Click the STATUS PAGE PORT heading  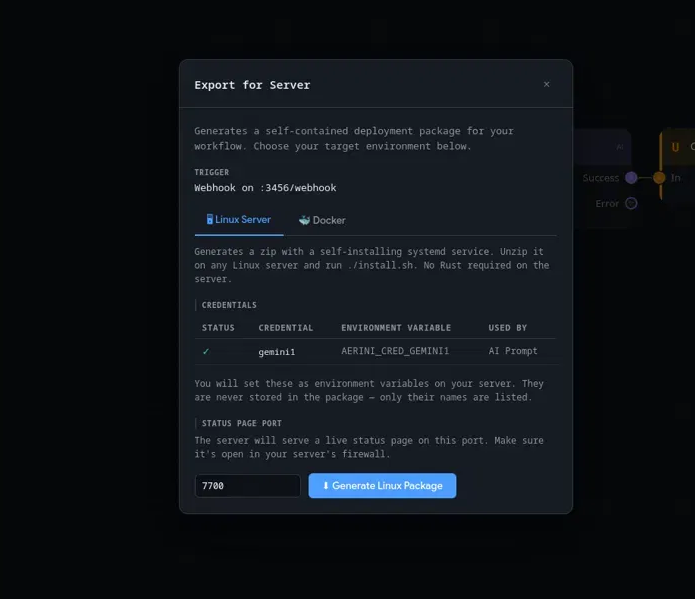coord(242,423)
